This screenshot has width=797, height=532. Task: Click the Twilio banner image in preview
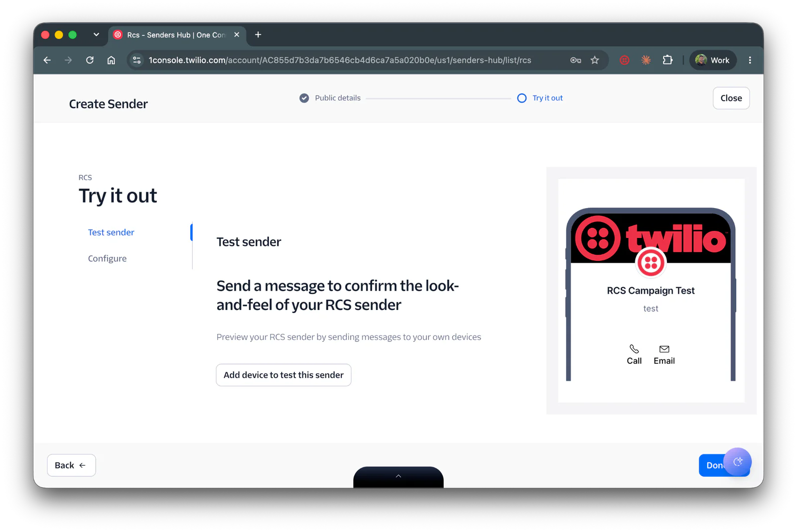pos(651,238)
